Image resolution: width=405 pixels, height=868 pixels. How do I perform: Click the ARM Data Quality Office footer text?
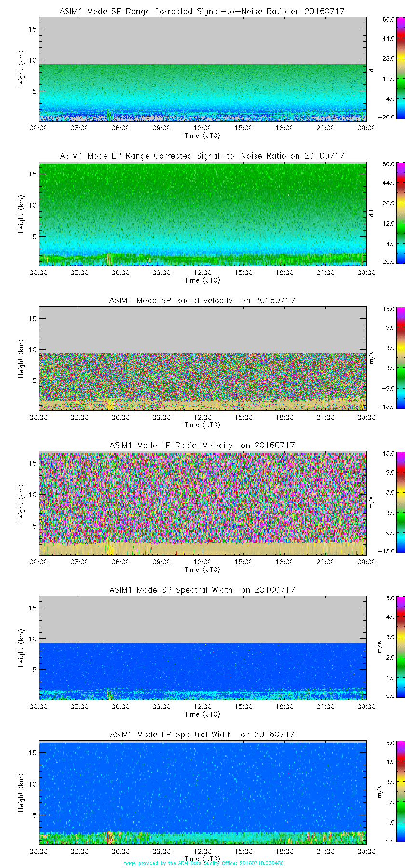202,863
